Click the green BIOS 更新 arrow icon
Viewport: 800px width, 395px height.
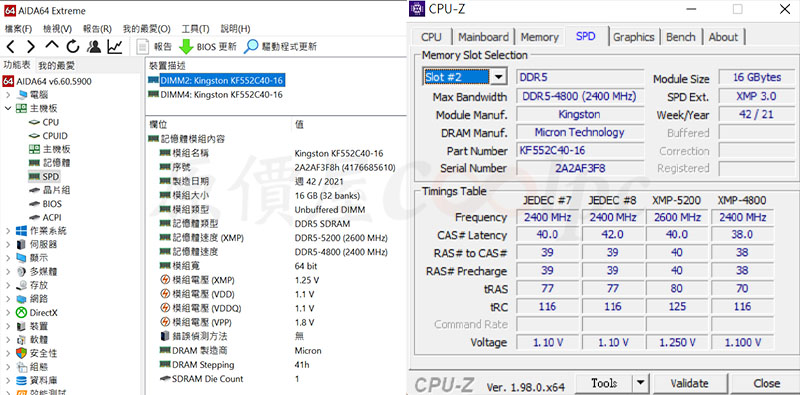[x=186, y=46]
